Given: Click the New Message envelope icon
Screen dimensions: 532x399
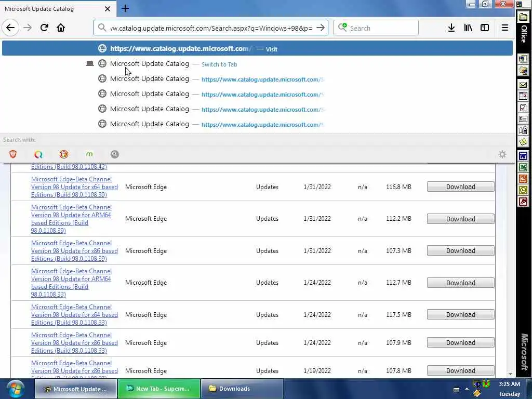Looking at the screenshot, I should [523, 85].
